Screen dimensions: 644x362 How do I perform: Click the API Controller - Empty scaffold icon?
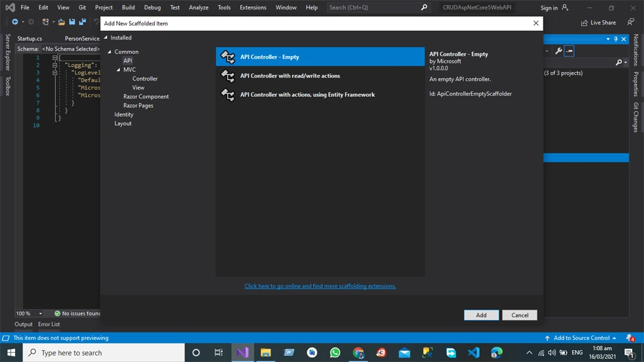228,57
